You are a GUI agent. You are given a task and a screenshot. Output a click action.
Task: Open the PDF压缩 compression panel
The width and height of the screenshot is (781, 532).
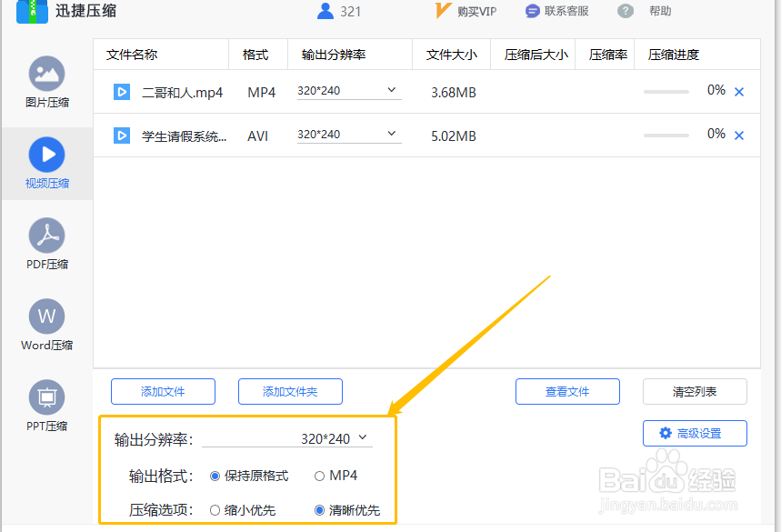click(x=45, y=244)
